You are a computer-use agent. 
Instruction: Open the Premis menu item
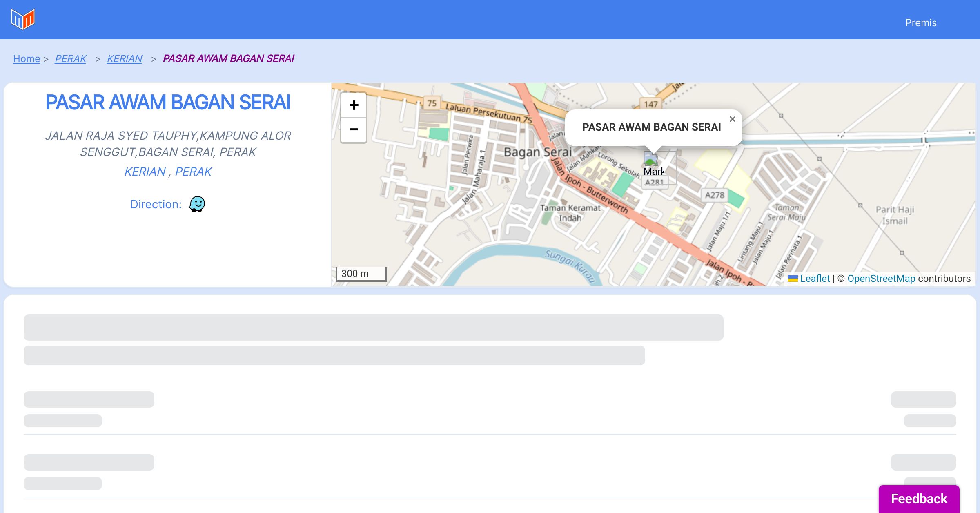coord(921,23)
